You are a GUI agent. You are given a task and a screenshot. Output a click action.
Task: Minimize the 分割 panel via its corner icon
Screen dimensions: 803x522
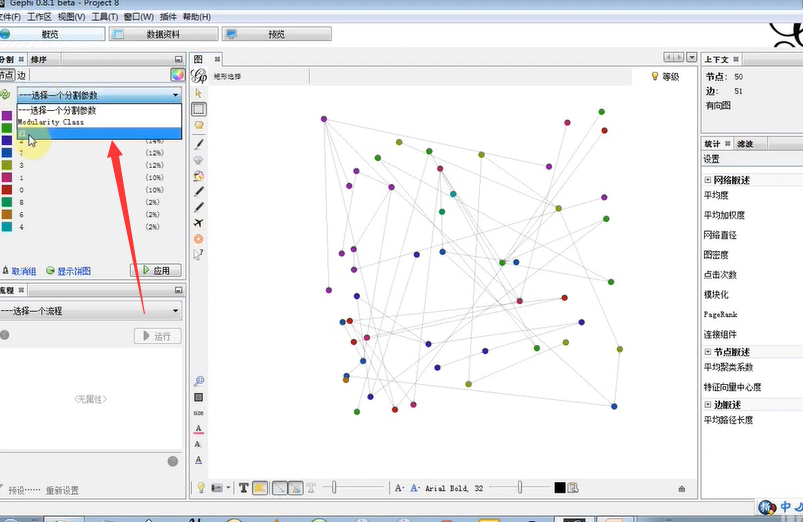pos(178,59)
